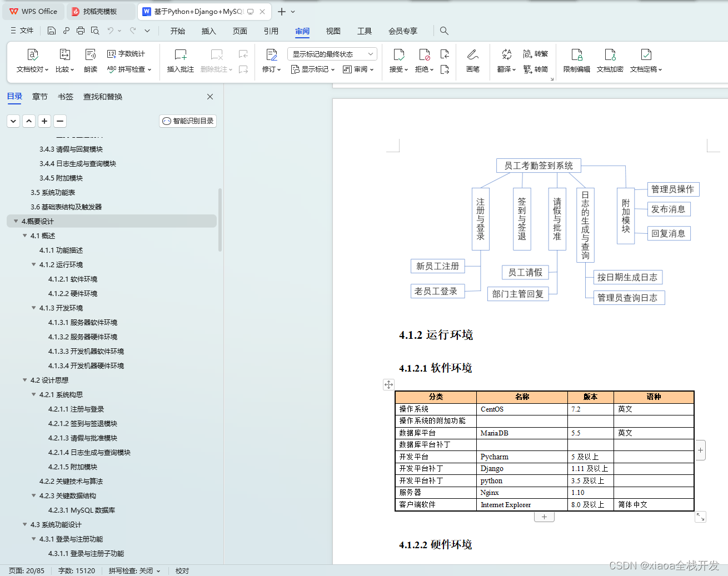This screenshot has width=728, height=576.
Task: Click 校对 in the status bar
Action: (182, 570)
